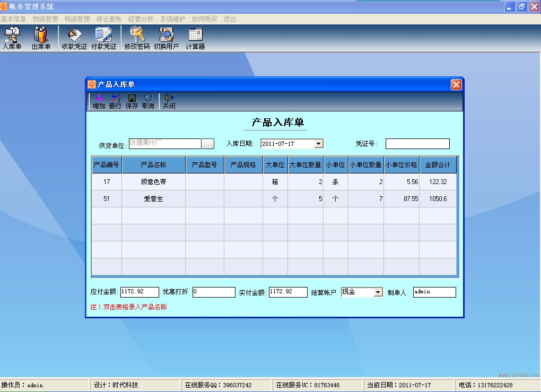Screen dimensions: 541x392
Task: Click the 条 small unit cell
Action: [335, 182]
